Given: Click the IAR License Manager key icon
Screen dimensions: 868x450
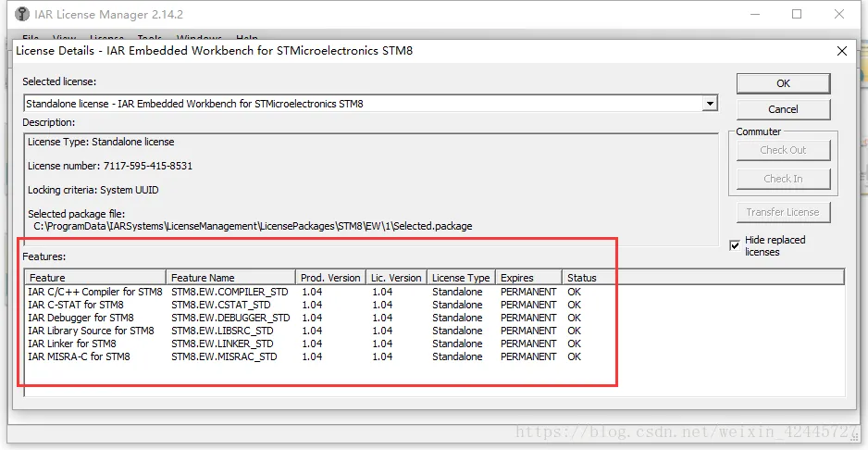Looking at the screenshot, I should 22,14.
